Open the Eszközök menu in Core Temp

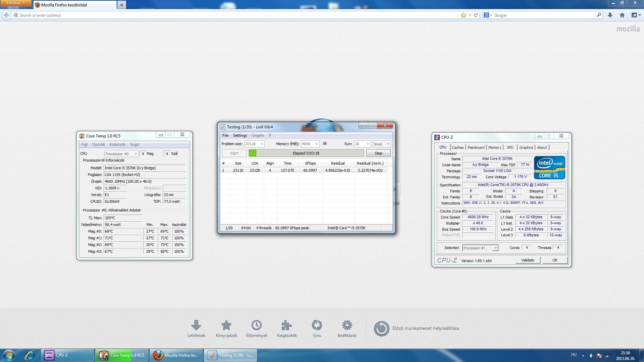[x=117, y=144]
